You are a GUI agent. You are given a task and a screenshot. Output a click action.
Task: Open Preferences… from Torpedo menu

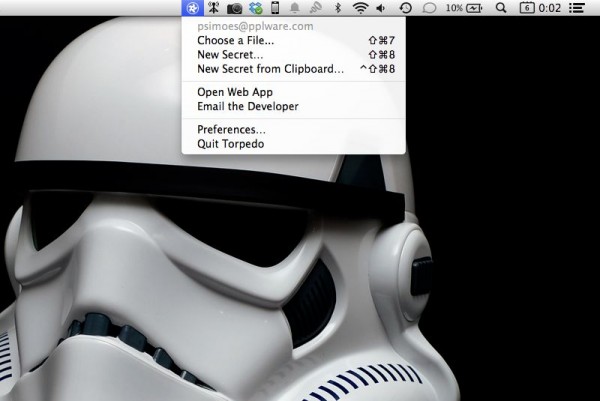(x=293, y=130)
